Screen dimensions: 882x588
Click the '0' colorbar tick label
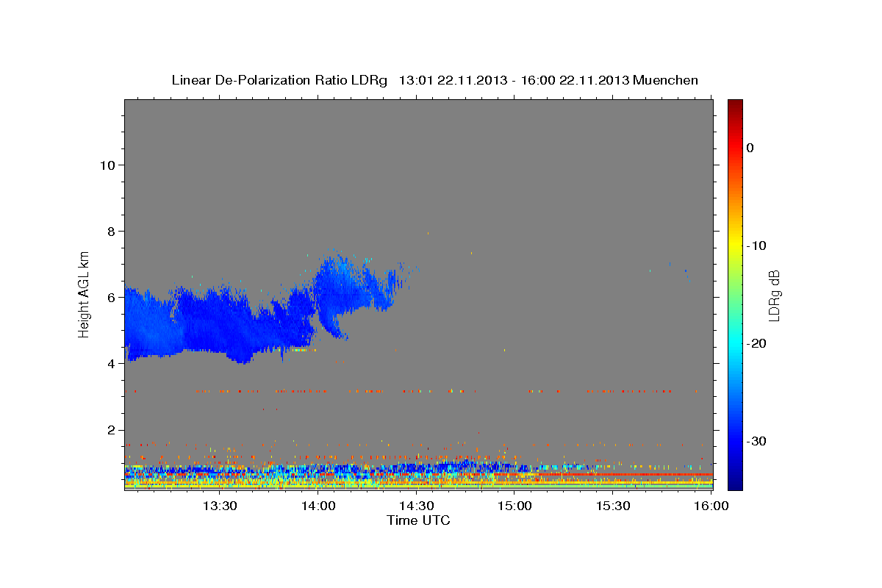[x=750, y=148]
